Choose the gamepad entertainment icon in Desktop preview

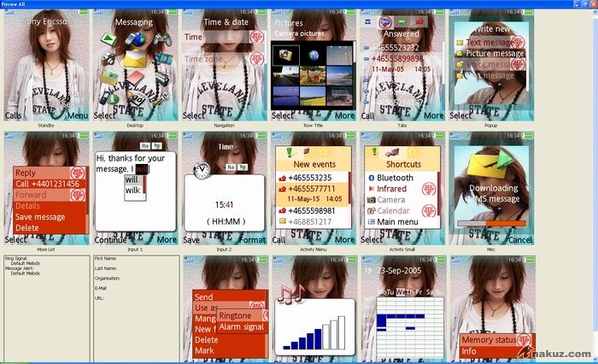162,39
